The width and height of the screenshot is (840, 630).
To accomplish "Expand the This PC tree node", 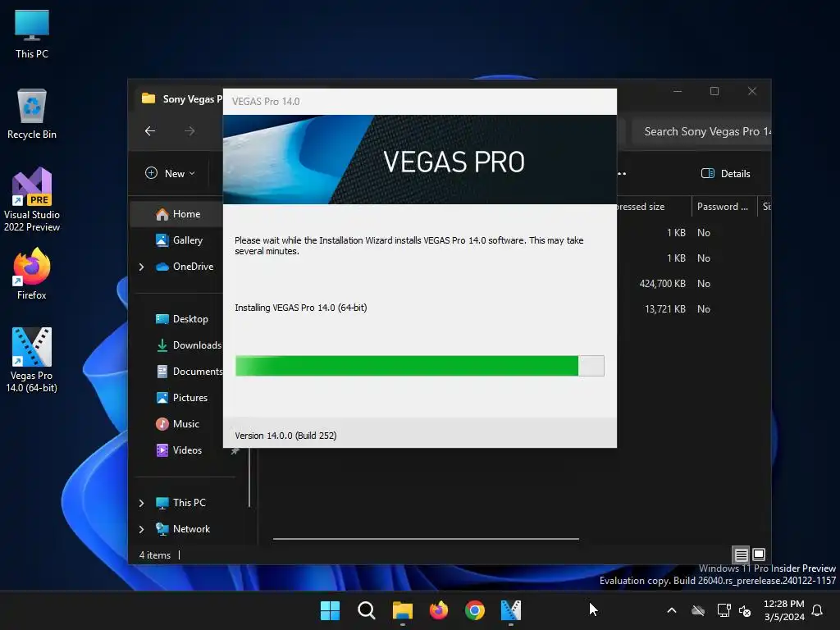I will [x=141, y=503].
